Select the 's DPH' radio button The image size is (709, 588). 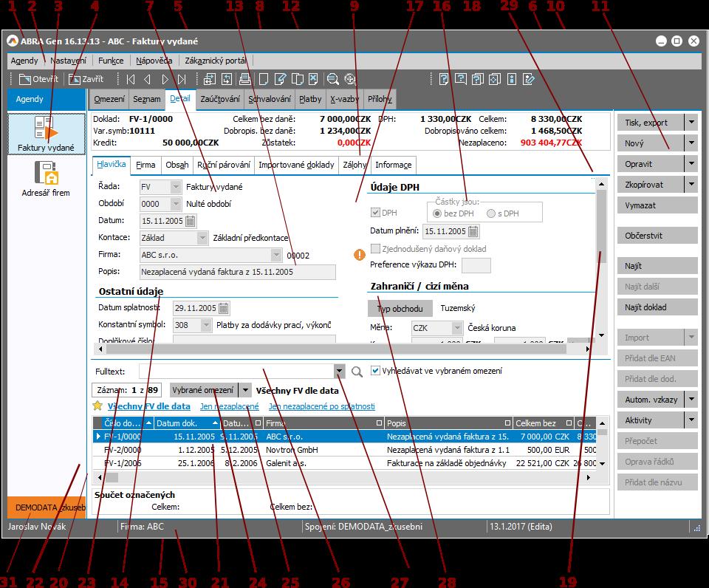pyautogui.click(x=491, y=213)
